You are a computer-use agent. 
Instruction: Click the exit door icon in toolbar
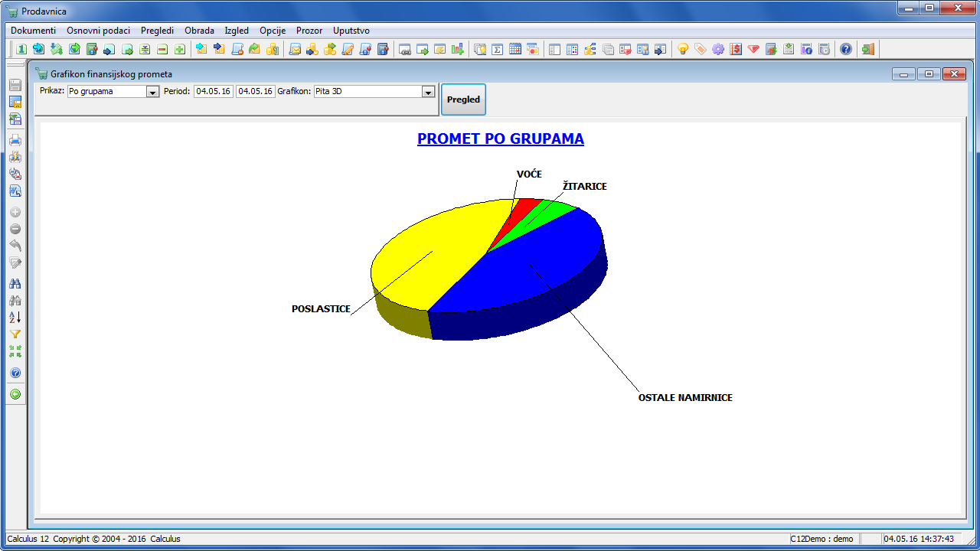867,49
